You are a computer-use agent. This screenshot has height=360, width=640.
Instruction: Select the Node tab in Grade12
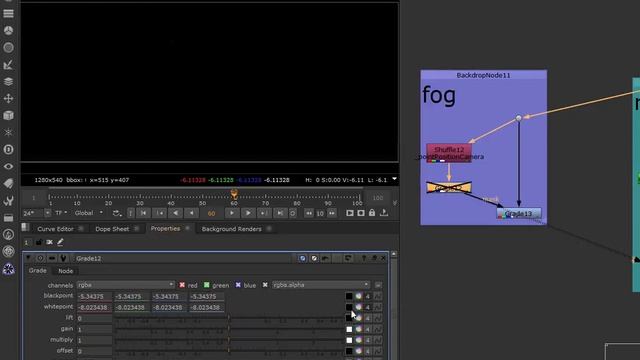tap(65, 271)
